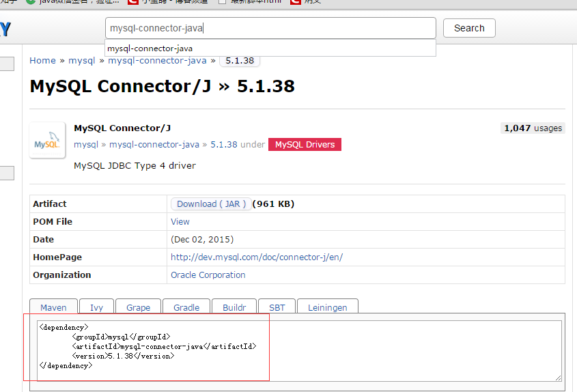Click the Search button
The image size is (577, 392).
[469, 28]
